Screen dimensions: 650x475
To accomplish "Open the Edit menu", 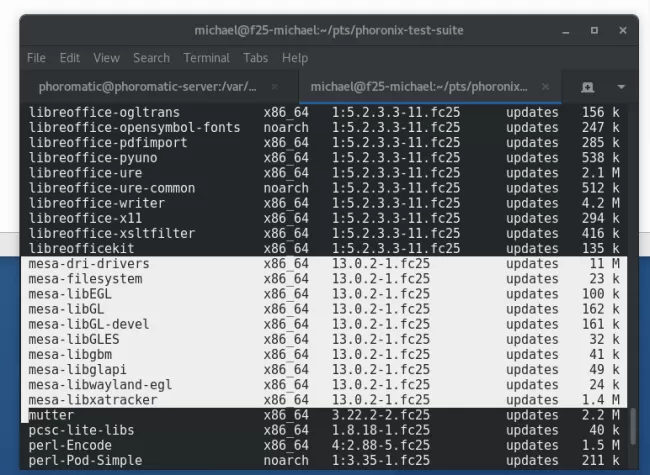I will coord(70,58).
